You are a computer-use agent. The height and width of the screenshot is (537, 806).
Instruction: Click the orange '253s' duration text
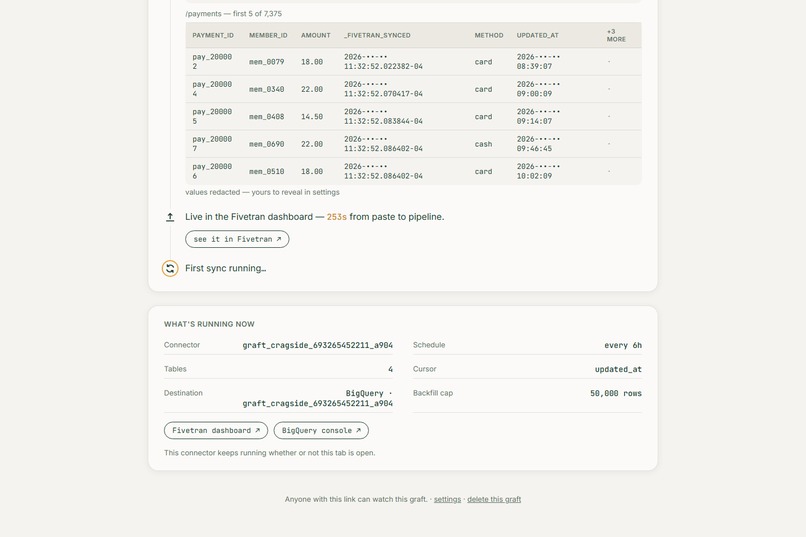tap(337, 217)
